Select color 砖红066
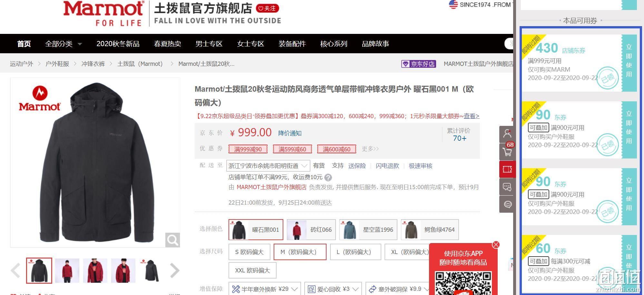Screen dimensions: 644x295 pos(311,229)
